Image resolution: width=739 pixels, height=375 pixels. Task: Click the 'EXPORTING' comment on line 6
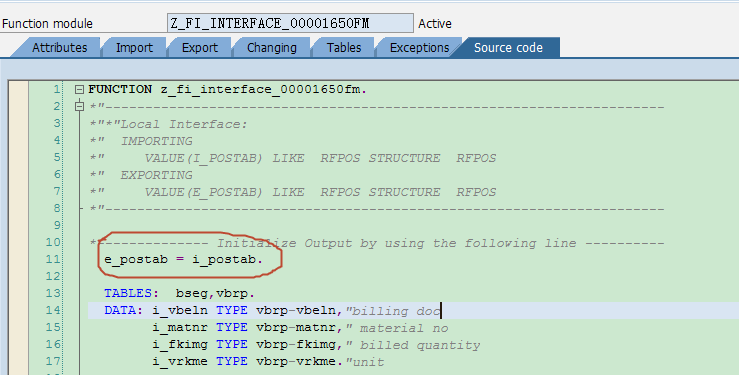156,175
